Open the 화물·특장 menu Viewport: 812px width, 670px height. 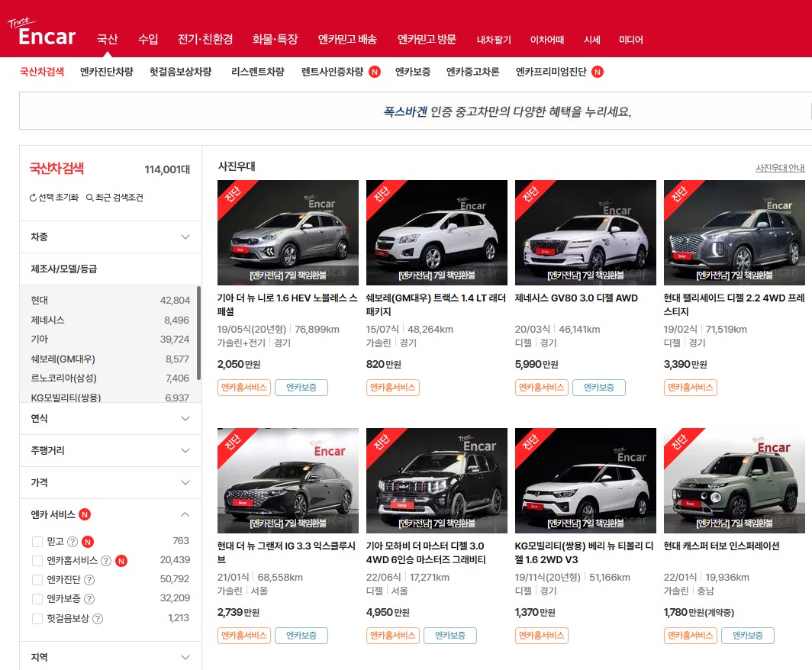pyautogui.click(x=275, y=40)
